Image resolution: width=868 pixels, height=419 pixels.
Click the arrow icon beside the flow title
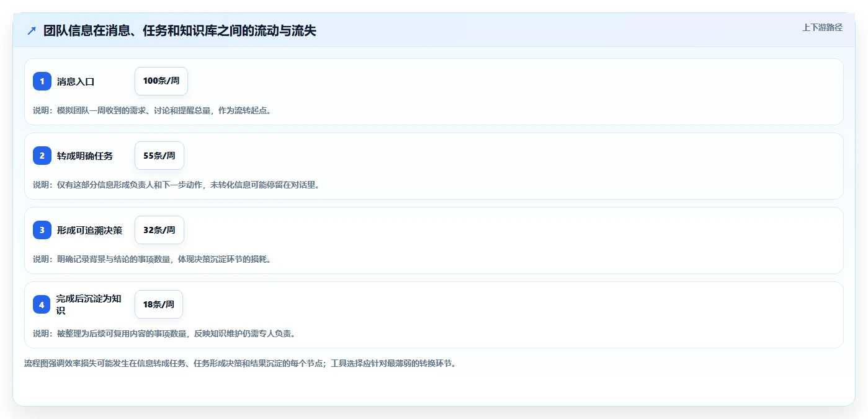(32, 30)
